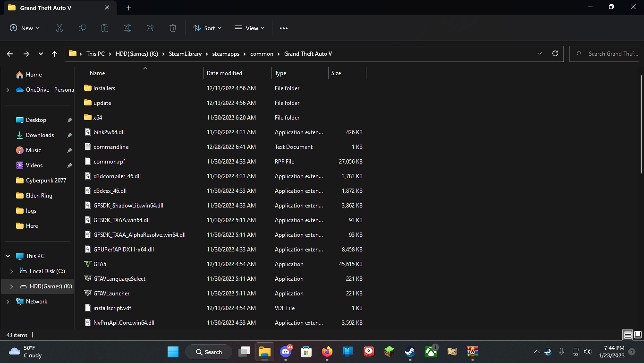644x363 pixels.
Task: Show hidden system tray icons
Action: (536, 352)
